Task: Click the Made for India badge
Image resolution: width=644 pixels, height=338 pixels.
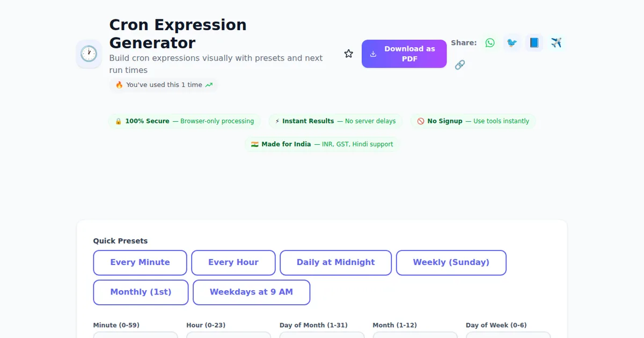Action: [322, 144]
